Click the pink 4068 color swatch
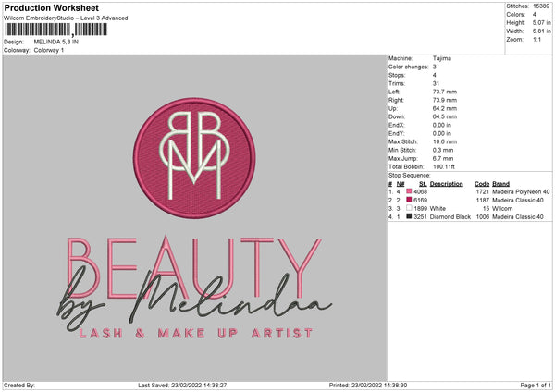 coord(409,191)
